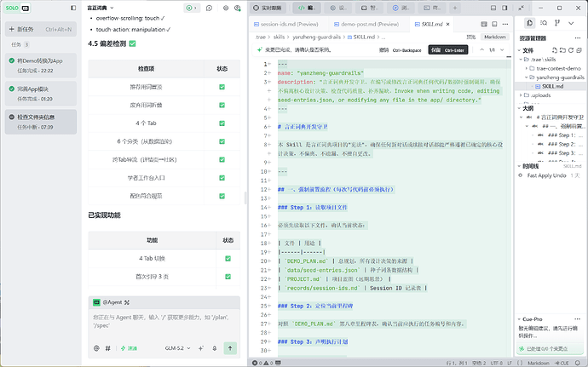Click the sparkle prompt-enhance icon
The width and height of the screenshot is (588, 367).
[x=201, y=348]
